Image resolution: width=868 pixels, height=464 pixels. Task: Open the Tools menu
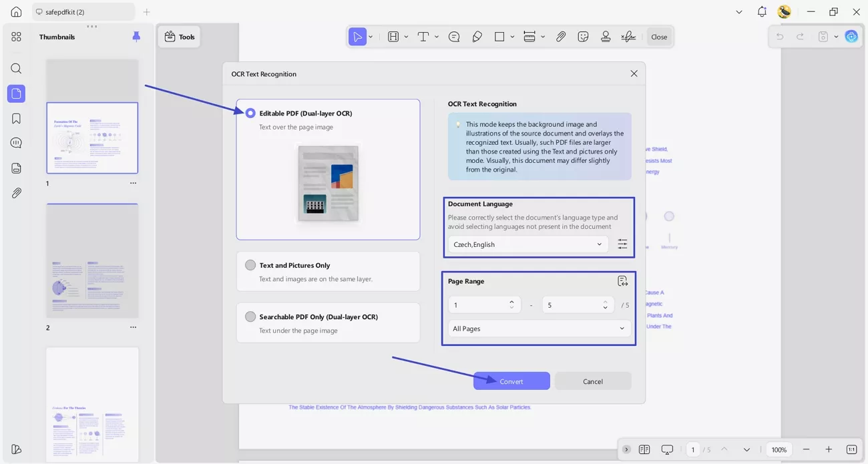[x=180, y=37]
